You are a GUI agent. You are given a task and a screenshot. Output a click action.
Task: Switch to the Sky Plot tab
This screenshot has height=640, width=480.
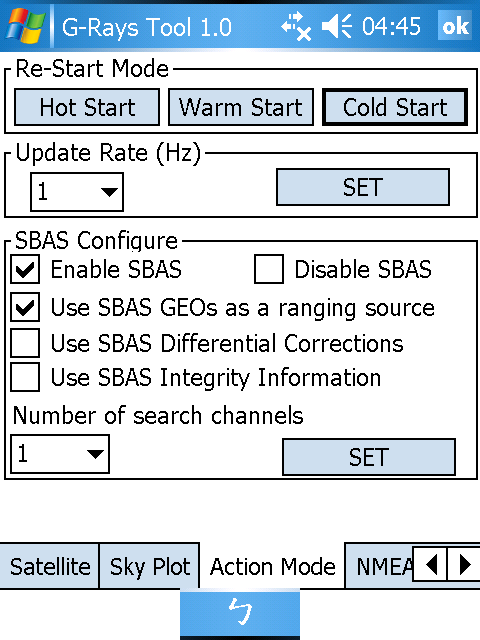(x=149, y=566)
